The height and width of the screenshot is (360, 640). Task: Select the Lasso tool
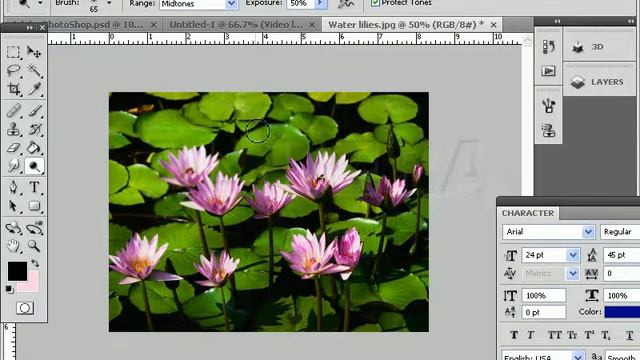tap(13, 70)
